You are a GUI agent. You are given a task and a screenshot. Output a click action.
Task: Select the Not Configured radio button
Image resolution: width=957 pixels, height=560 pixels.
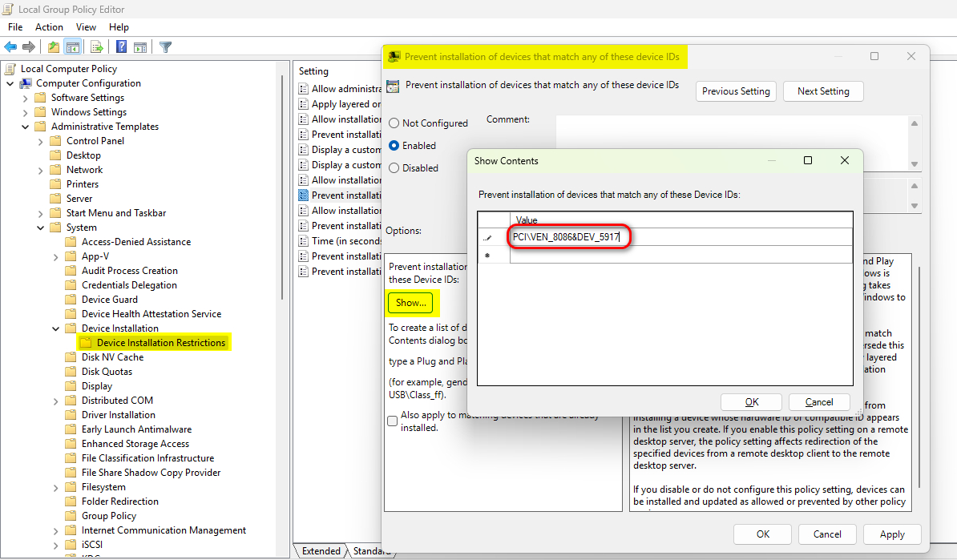394,123
